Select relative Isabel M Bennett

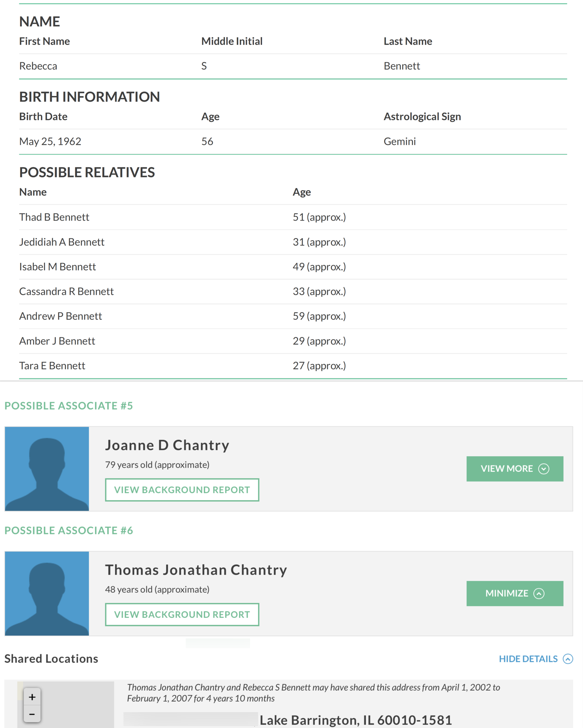pos(57,266)
